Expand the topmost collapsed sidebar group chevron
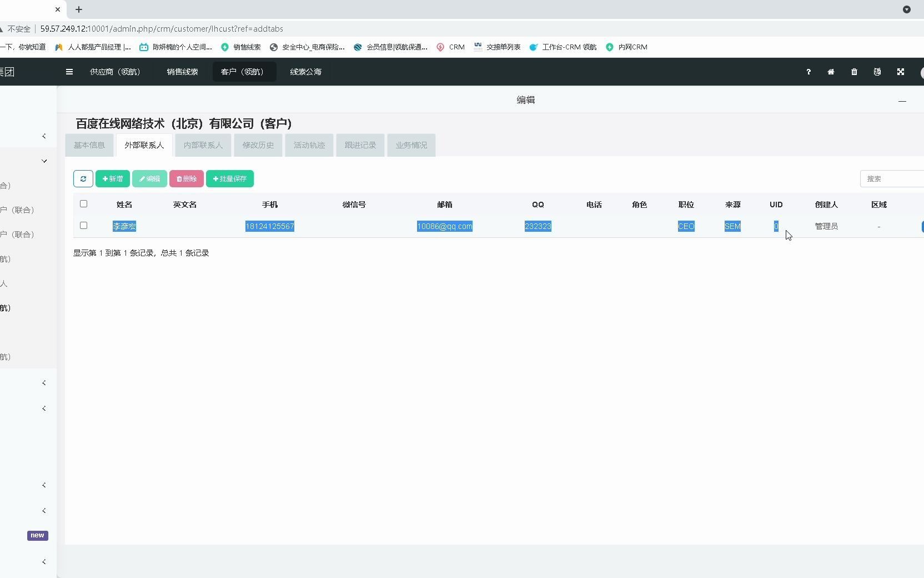924x578 pixels. (x=44, y=136)
